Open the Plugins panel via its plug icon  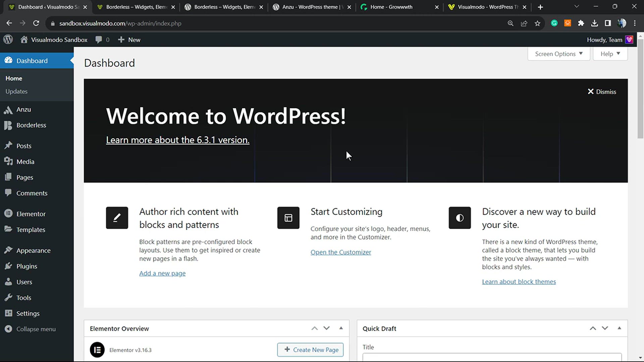tap(8, 266)
